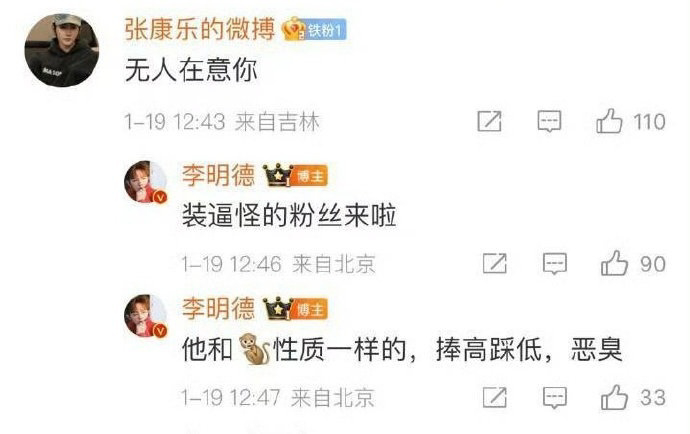
Task: Click the 博主 badge on the second reply
Action: pyautogui.click(x=310, y=310)
